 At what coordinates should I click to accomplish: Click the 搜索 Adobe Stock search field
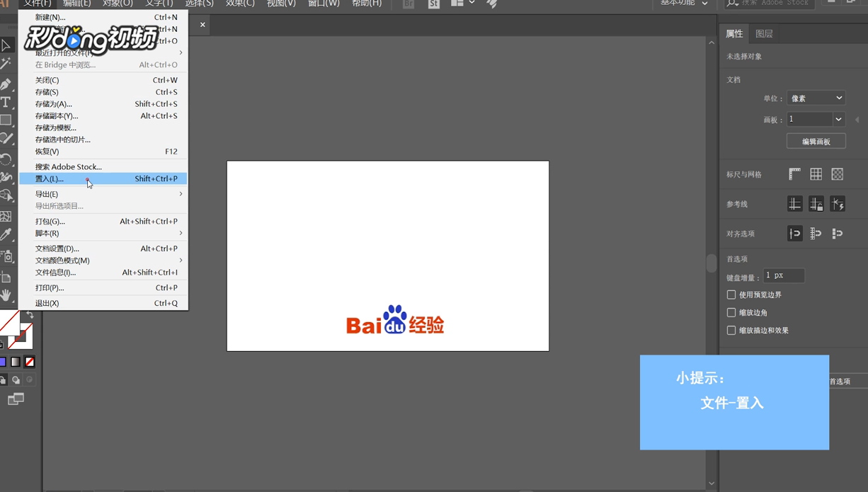pyautogui.click(x=770, y=4)
